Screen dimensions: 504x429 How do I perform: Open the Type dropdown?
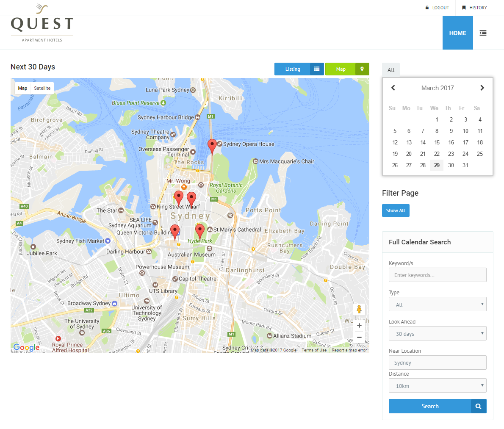(x=438, y=304)
